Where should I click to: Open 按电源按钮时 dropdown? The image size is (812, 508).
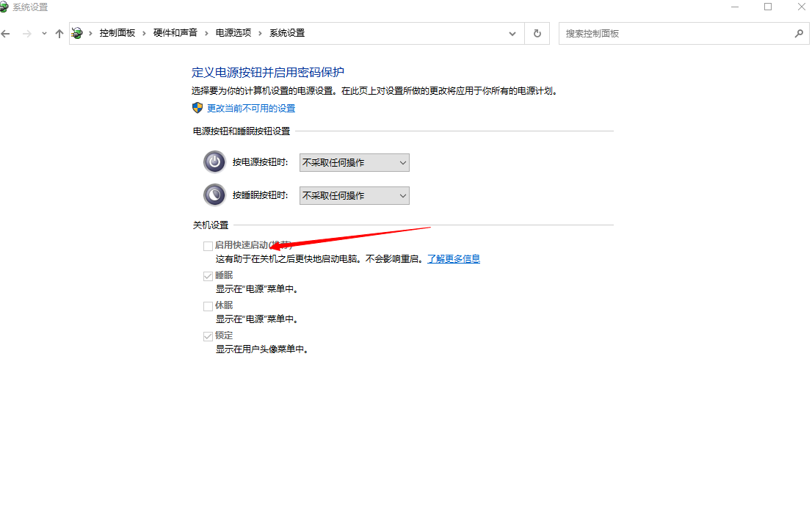[x=354, y=162]
